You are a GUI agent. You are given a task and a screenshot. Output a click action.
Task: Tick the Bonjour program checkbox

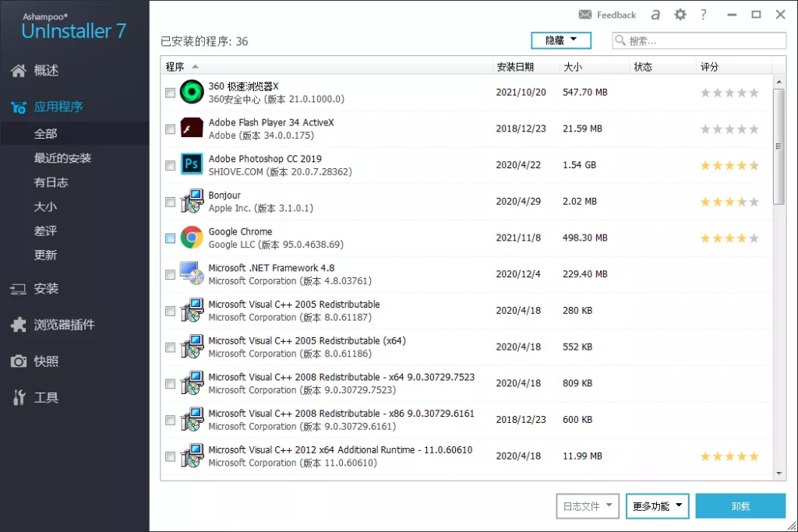pos(171,202)
